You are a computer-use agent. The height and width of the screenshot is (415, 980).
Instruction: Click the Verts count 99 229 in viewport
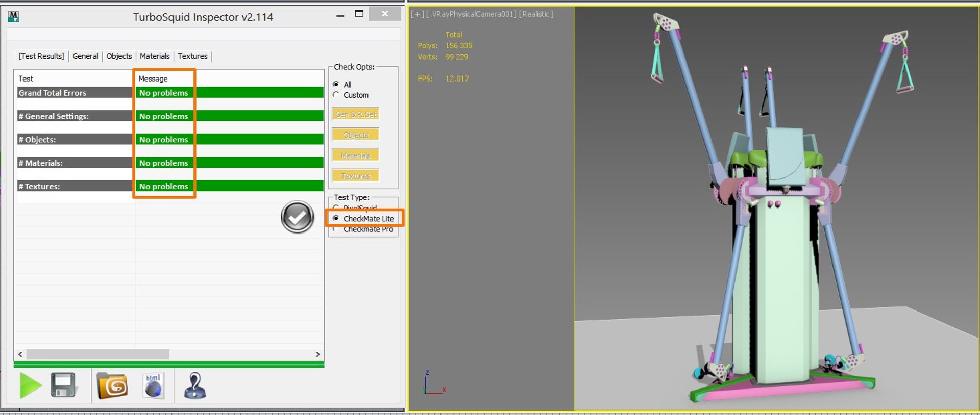pos(456,57)
